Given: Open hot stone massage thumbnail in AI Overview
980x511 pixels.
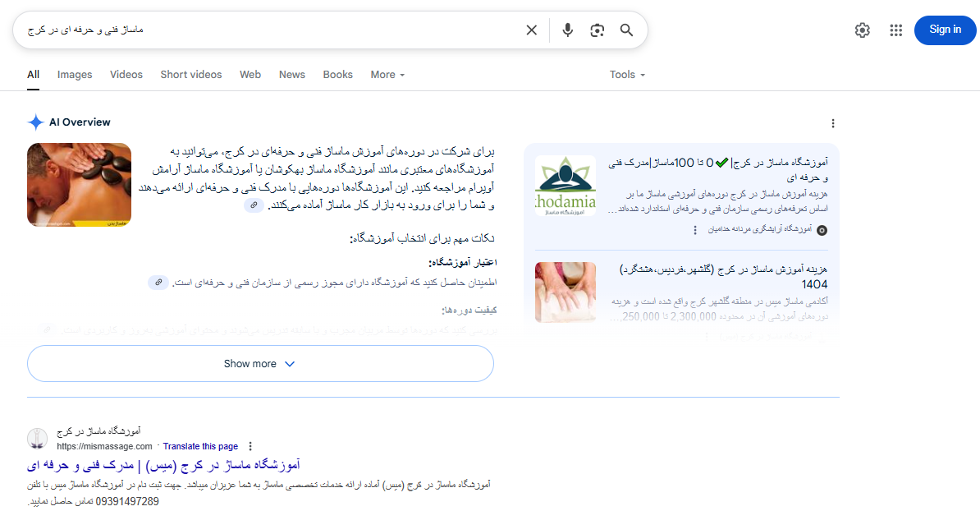Looking at the screenshot, I should click(x=80, y=185).
